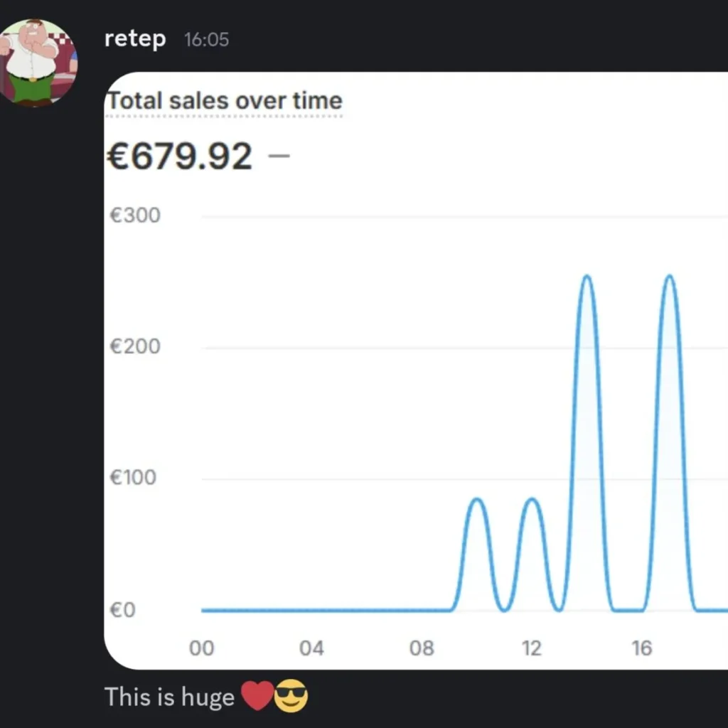Click the €200 y-axis label
The image size is (728, 728).
(135, 346)
